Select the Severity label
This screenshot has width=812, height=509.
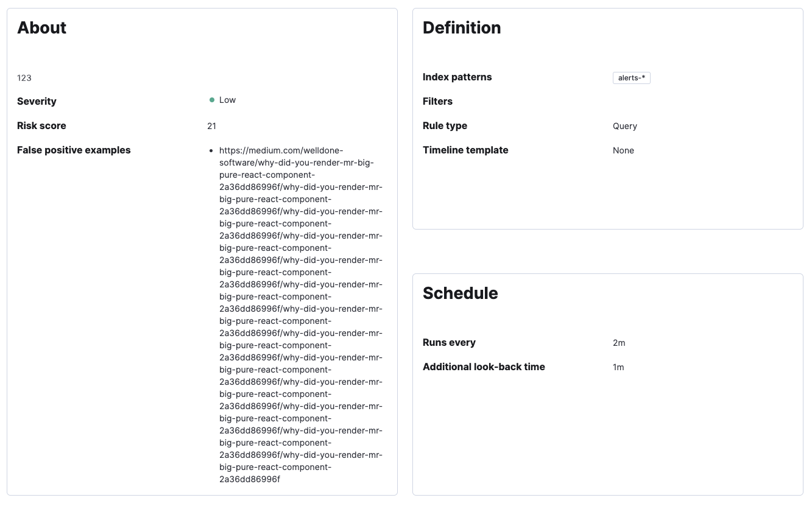tap(37, 101)
